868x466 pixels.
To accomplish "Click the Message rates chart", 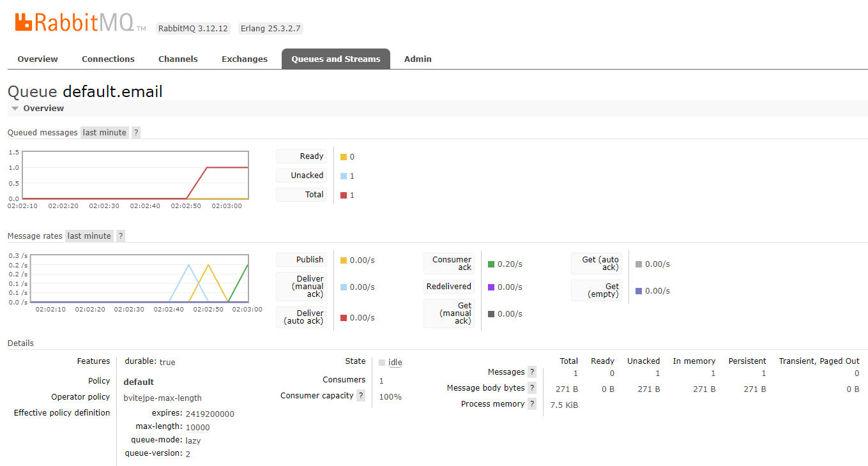I will tap(139, 278).
